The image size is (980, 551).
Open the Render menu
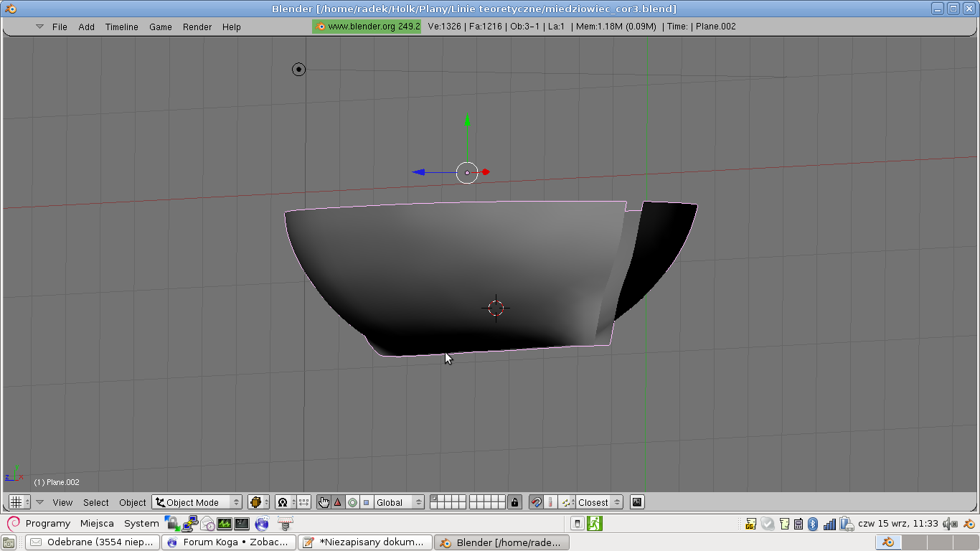(197, 27)
